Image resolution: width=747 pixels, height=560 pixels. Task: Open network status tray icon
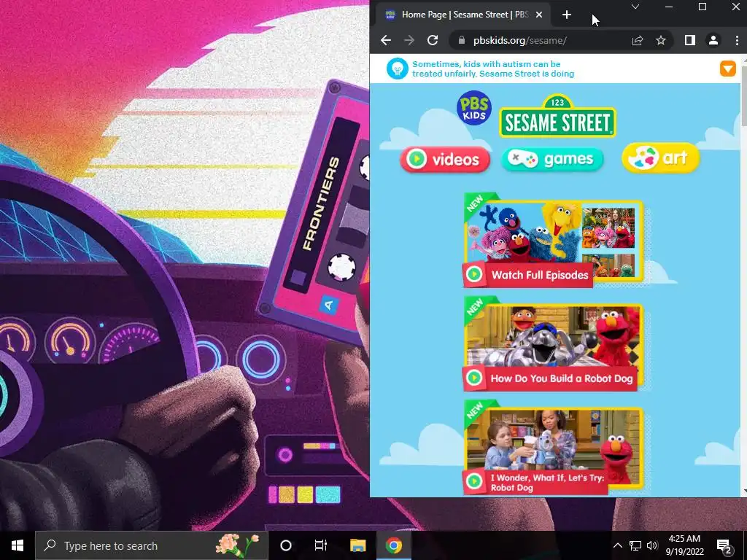coord(635,545)
